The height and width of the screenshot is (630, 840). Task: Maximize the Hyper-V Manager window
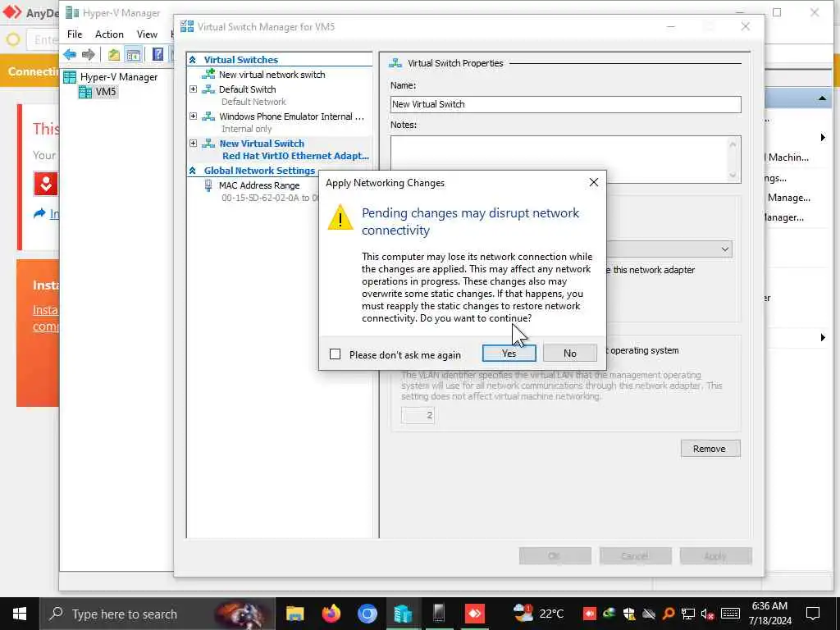tap(777, 12)
